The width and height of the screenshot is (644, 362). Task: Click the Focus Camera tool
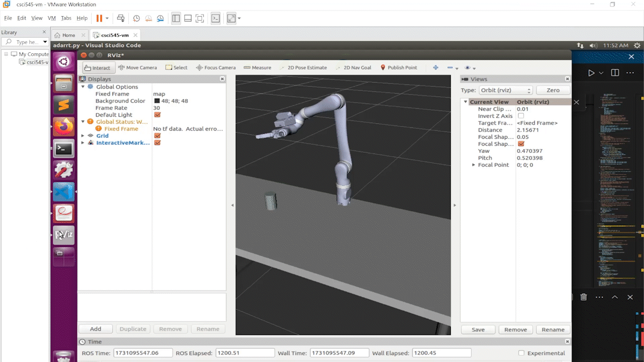(x=216, y=68)
